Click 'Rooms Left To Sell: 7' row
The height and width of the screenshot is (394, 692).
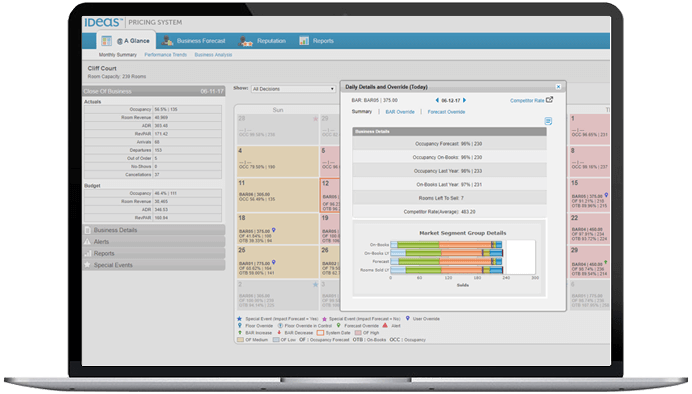(449, 198)
